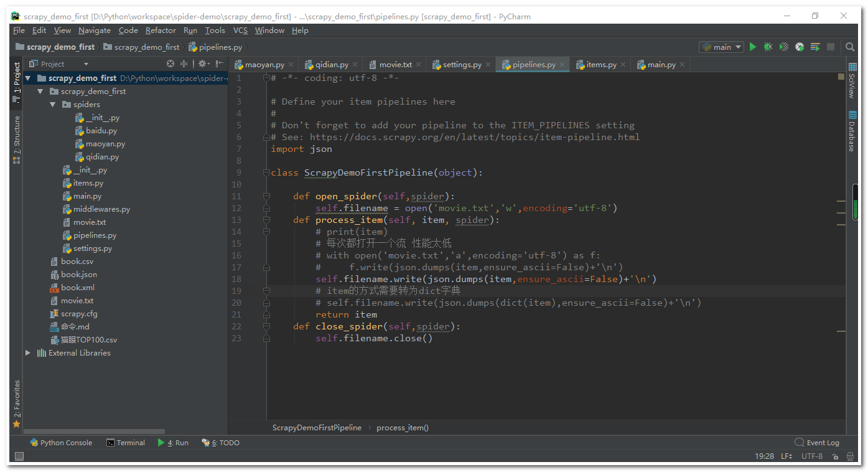Open Database side panel
This screenshot has height=472, width=868.
click(x=852, y=131)
